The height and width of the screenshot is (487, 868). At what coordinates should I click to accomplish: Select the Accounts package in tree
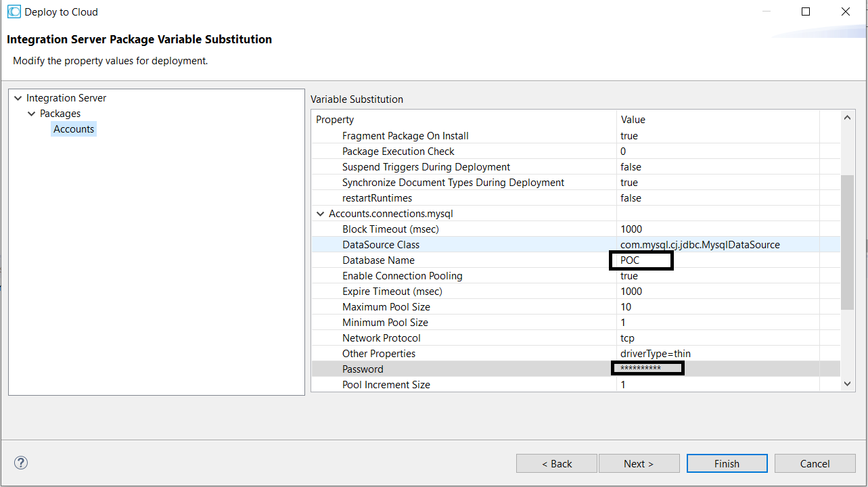(x=74, y=129)
